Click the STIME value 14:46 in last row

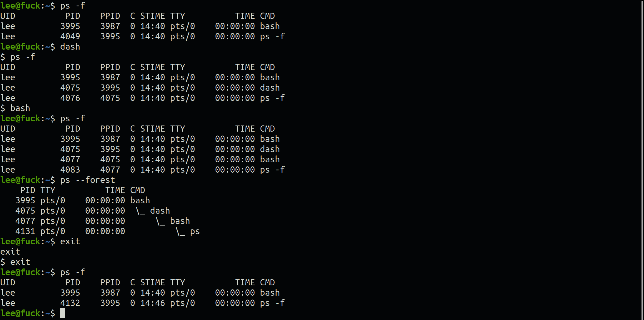click(x=153, y=303)
